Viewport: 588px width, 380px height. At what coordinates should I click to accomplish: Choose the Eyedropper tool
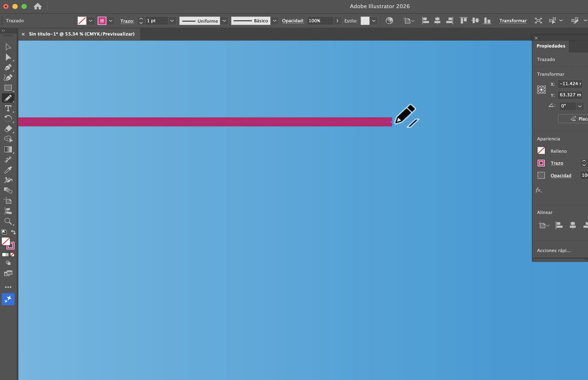(x=8, y=169)
